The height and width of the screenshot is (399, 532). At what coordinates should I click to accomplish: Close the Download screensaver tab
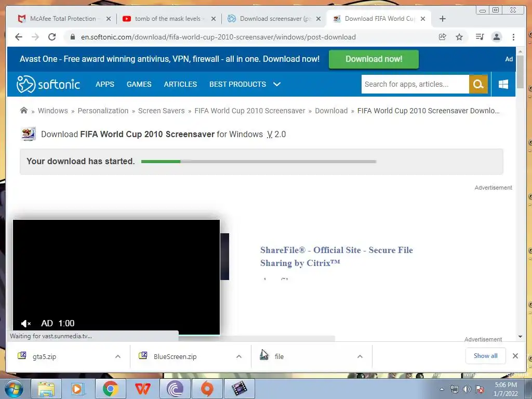[x=318, y=19]
